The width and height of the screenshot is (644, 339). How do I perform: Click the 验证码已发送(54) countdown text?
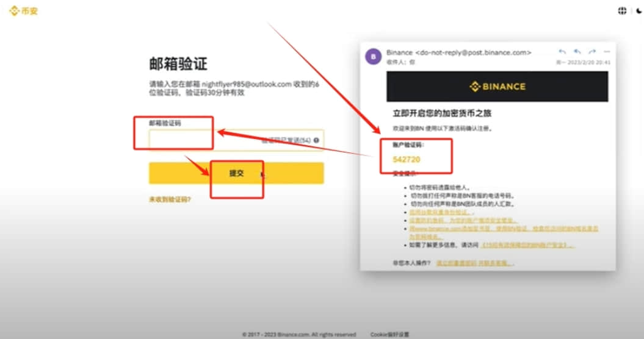(x=286, y=140)
